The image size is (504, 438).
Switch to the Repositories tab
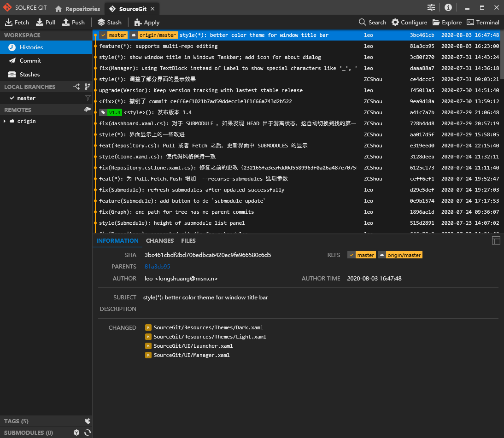(x=77, y=9)
